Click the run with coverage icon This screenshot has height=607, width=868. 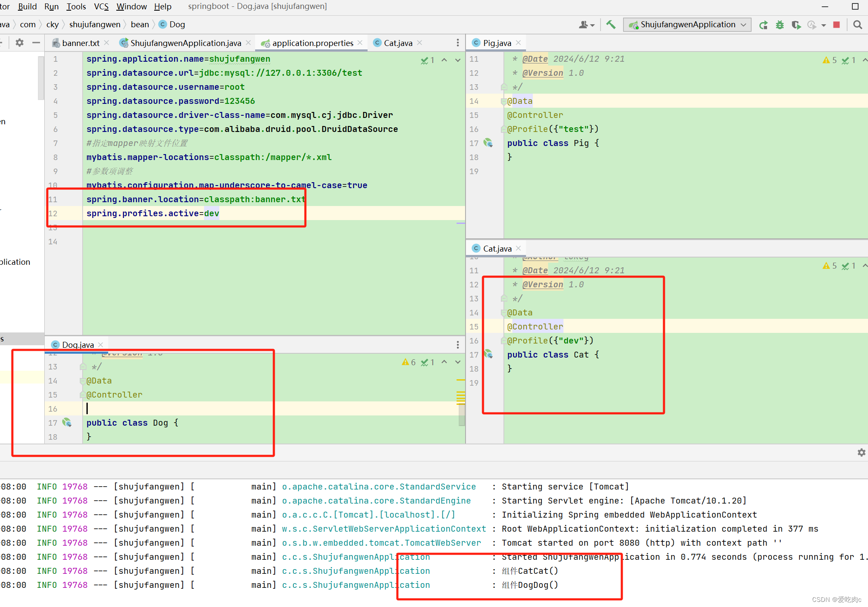(x=796, y=25)
